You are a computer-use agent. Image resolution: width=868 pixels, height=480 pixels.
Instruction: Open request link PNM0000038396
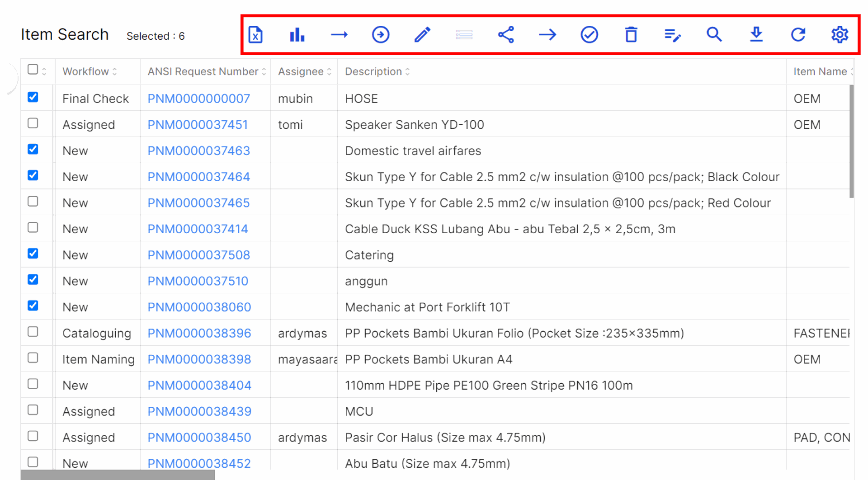199,333
